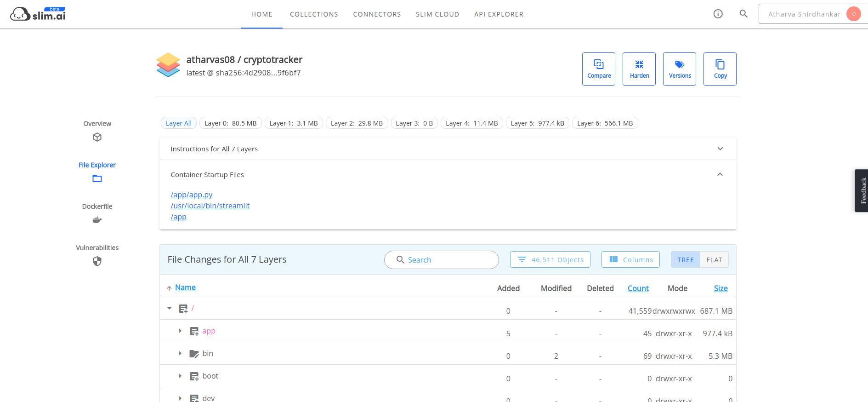
Task: Select Layer 4 (11.4 MB) chip
Action: pos(472,123)
